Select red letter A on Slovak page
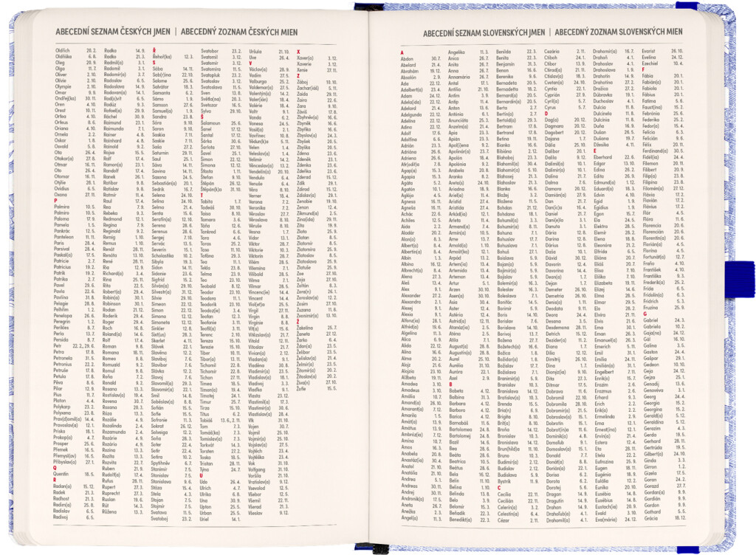 pyautogui.click(x=402, y=52)
